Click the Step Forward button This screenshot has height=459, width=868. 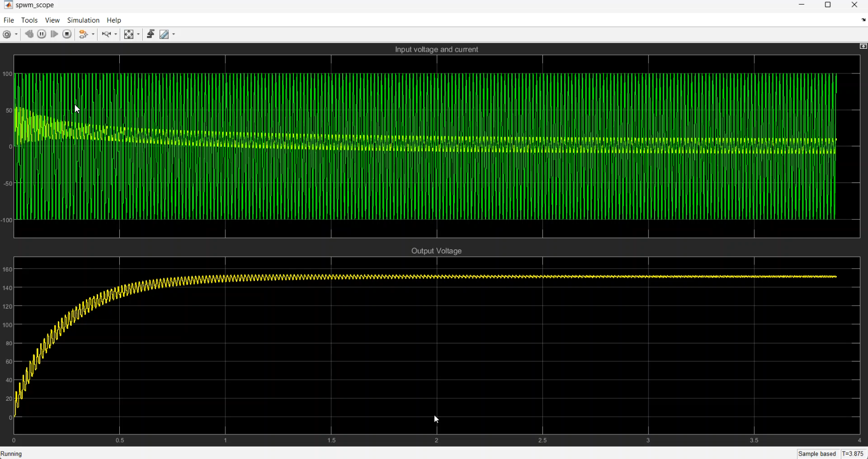54,34
